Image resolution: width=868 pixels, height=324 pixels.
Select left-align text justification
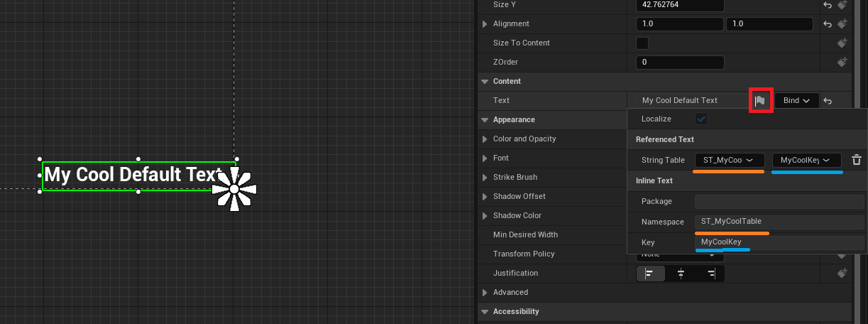650,274
